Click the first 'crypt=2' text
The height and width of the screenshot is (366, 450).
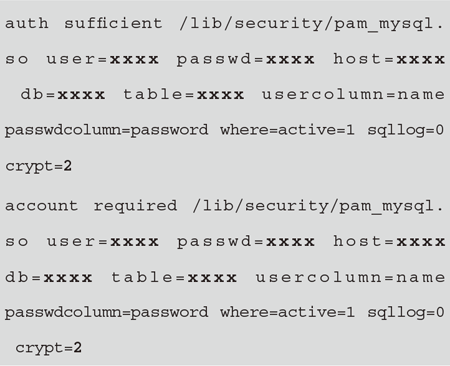[38, 166]
